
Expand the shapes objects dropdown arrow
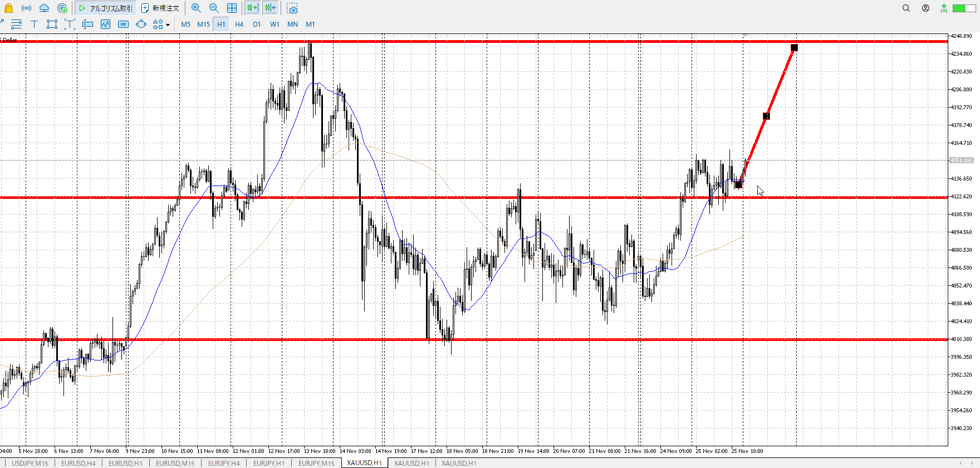(x=168, y=25)
